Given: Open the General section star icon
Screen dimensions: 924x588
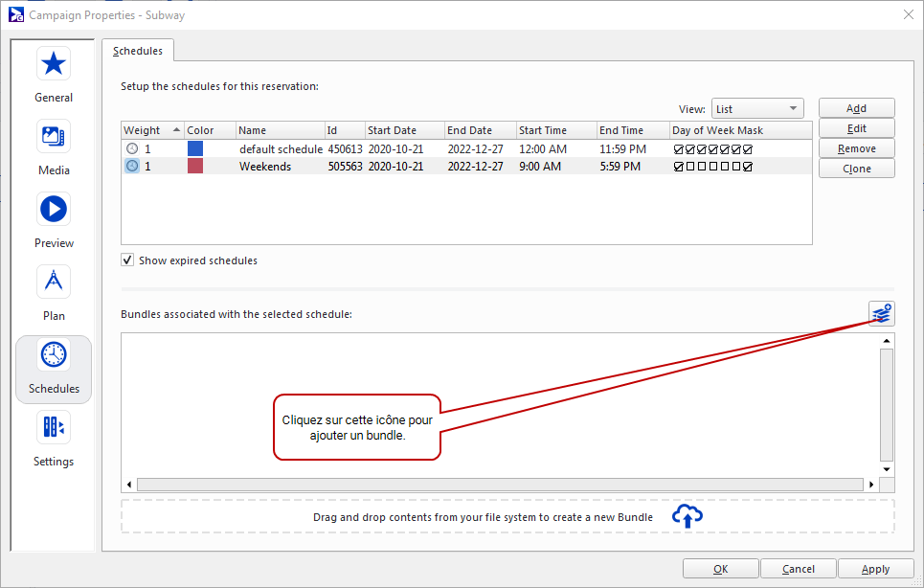Looking at the screenshot, I should point(54,63).
